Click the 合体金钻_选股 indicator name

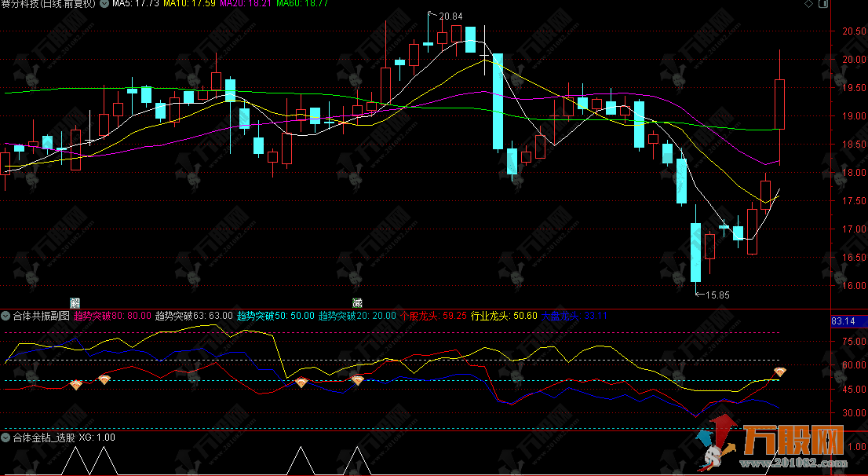44,438
